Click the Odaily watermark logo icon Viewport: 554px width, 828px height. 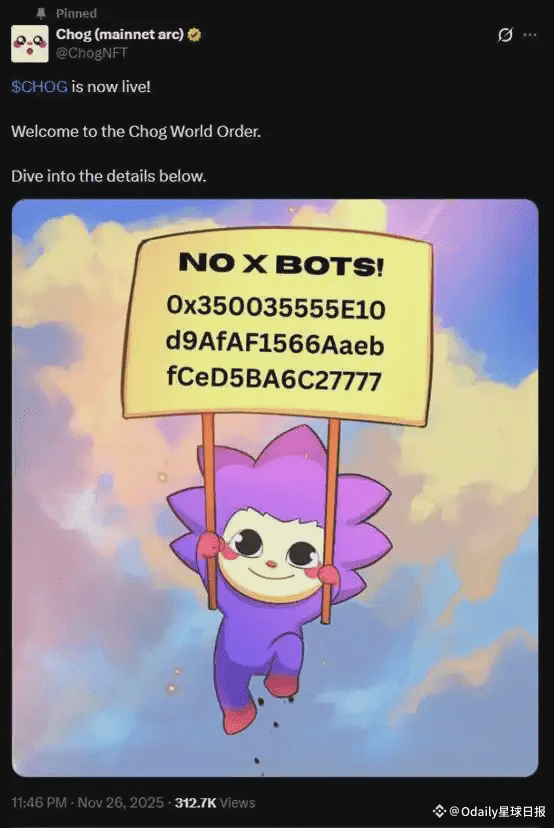pos(439,811)
